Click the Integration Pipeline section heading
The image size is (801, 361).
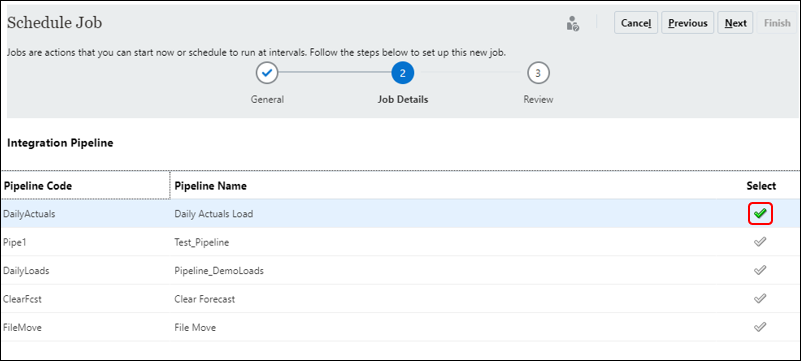point(60,143)
